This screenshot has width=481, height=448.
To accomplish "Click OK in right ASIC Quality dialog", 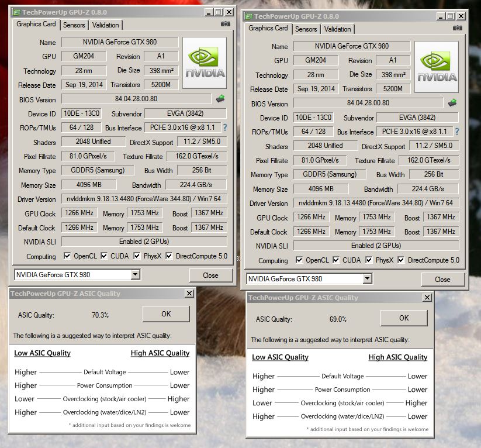I will tap(404, 318).
